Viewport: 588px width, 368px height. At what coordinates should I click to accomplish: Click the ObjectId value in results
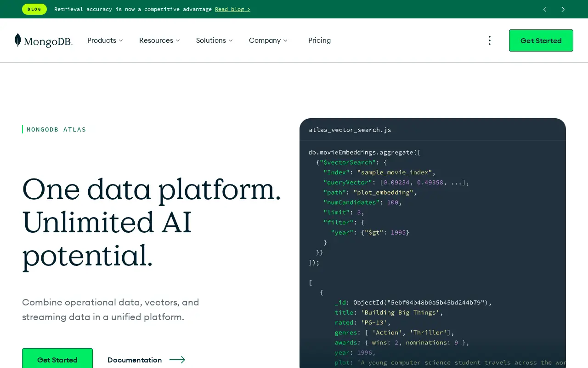click(421, 302)
